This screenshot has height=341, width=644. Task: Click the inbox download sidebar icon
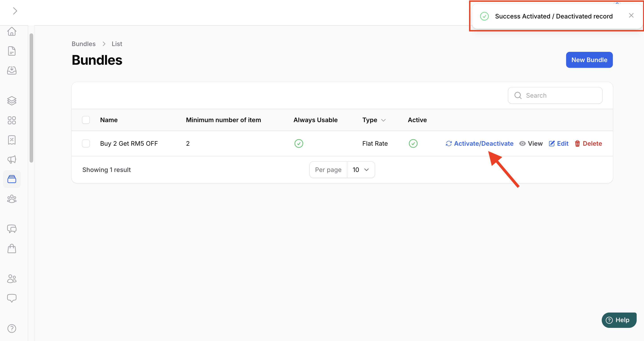(x=12, y=71)
